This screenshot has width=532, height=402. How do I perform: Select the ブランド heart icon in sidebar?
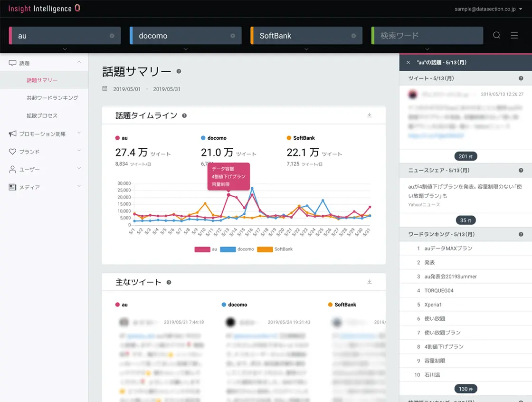[11, 152]
